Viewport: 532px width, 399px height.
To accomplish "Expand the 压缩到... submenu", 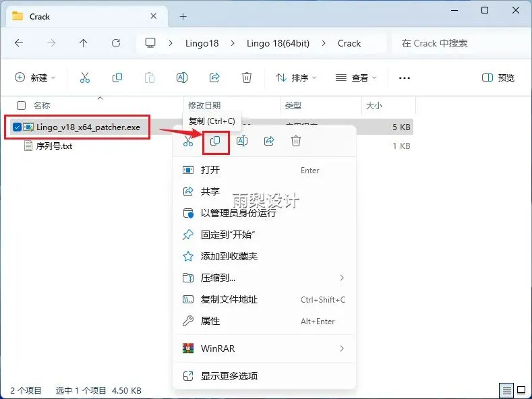I will 342,278.
